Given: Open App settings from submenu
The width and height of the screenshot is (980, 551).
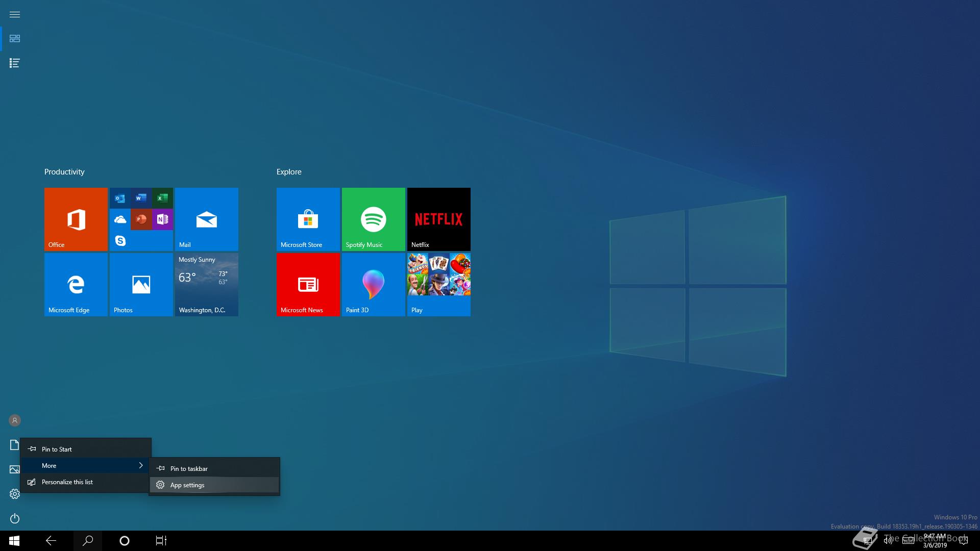Looking at the screenshot, I should tap(214, 485).
